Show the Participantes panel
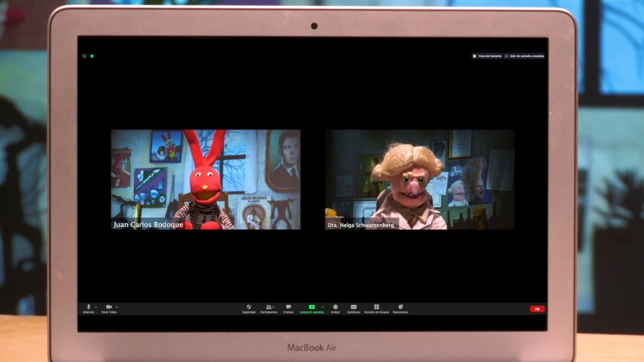644x362 pixels. [268, 307]
